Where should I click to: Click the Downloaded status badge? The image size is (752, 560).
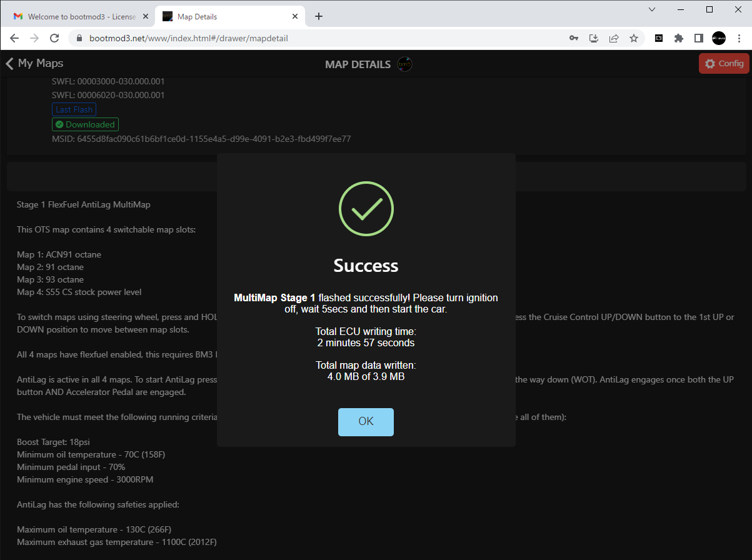[x=85, y=124]
